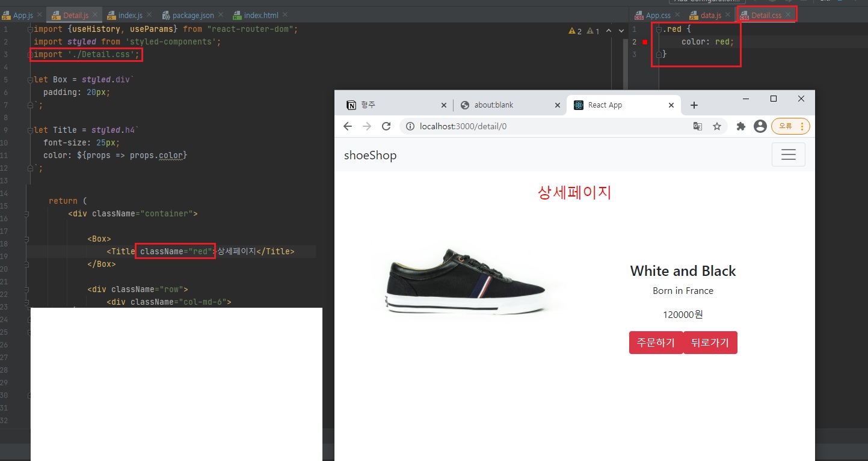Select the 'White and Black' product title

(x=683, y=271)
